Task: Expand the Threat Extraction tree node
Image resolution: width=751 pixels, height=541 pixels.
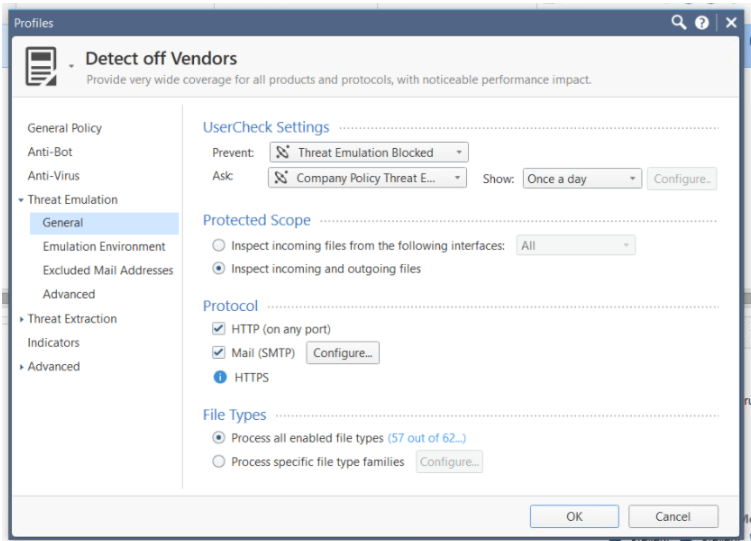Action: click(x=22, y=319)
